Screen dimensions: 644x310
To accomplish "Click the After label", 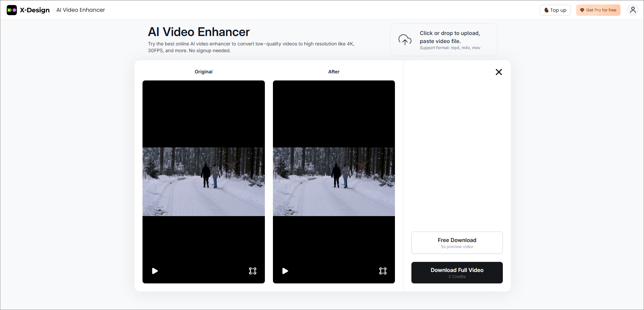I will (x=334, y=72).
